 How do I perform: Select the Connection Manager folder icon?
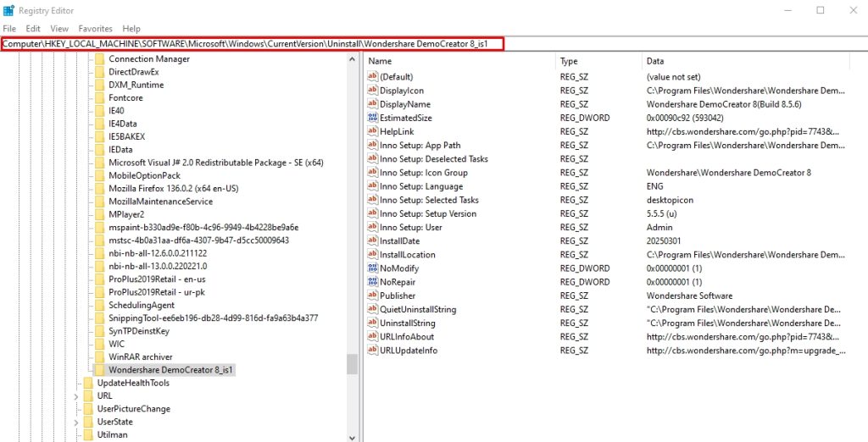point(99,58)
